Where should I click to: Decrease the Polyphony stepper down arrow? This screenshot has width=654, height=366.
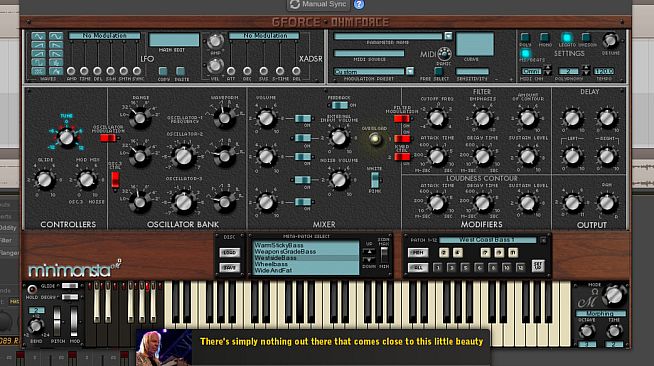coord(586,73)
